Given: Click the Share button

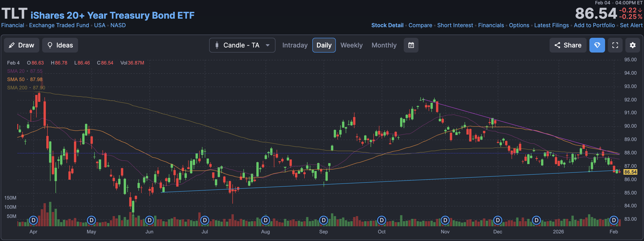Looking at the screenshot, I should (568, 45).
